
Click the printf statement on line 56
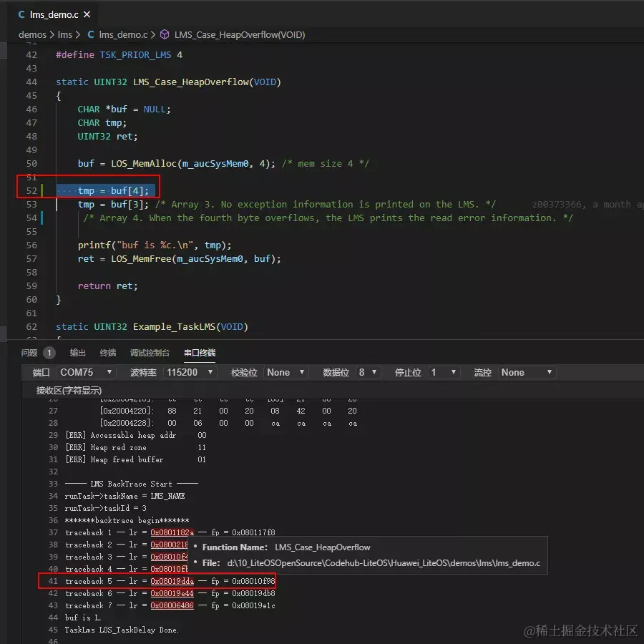pos(155,245)
